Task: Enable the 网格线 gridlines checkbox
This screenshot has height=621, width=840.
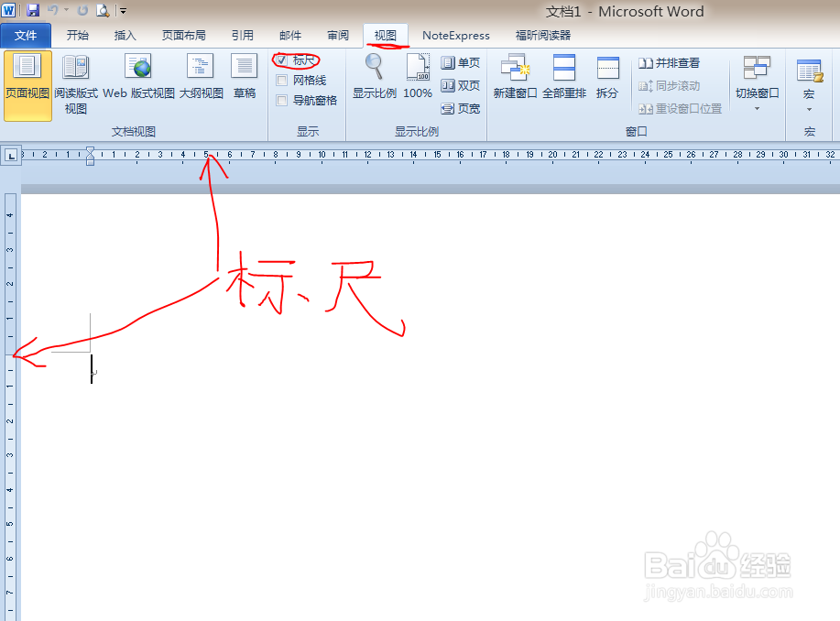Action: (x=280, y=80)
